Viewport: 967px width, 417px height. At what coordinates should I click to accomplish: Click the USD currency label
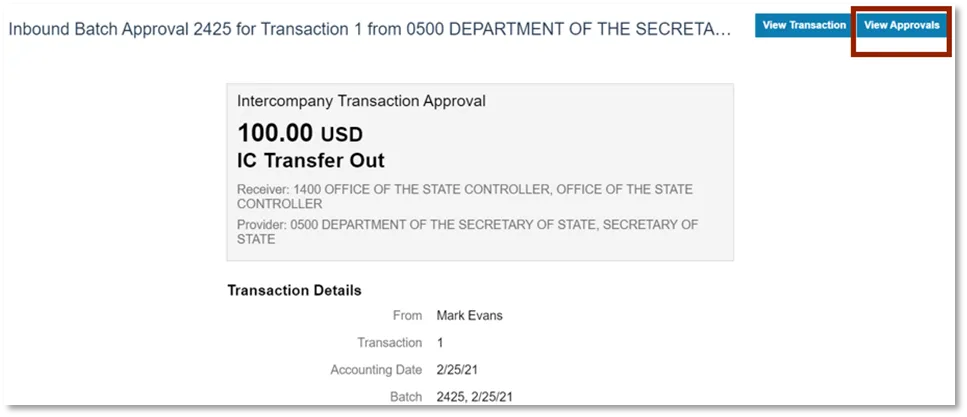[341, 134]
